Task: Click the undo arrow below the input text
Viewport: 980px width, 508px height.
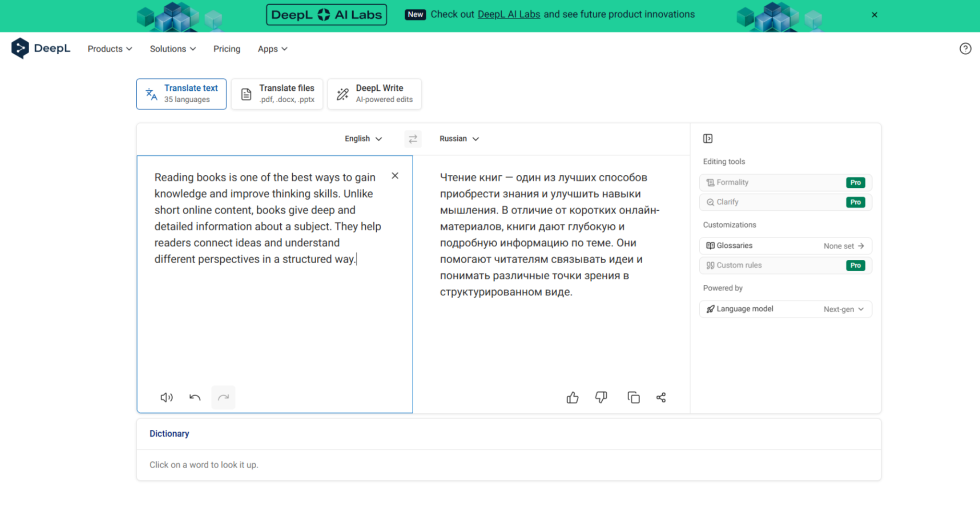Action: point(195,397)
